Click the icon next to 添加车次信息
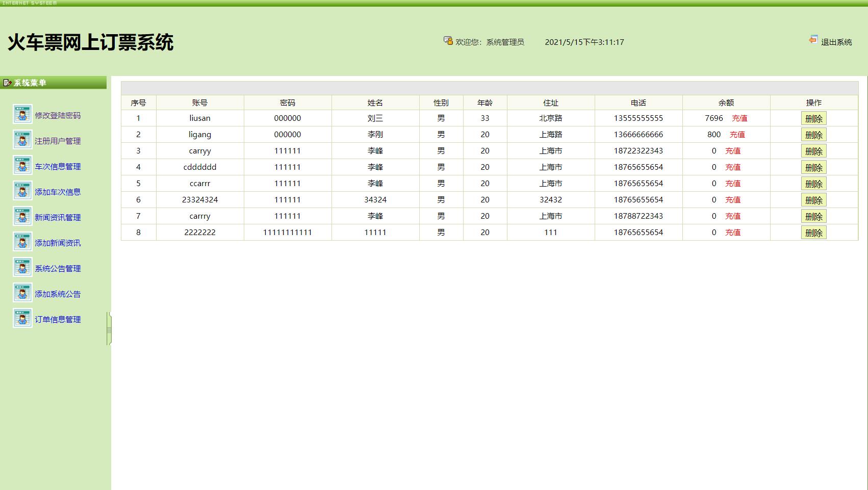This screenshot has width=868, height=490. [x=22, y=191]
